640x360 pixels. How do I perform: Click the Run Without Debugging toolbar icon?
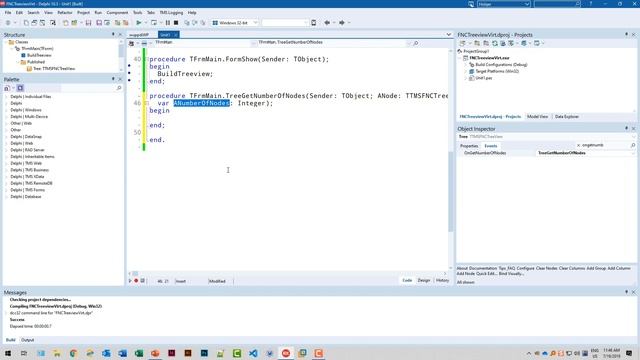pyautogui.click(x=153, y=23)
